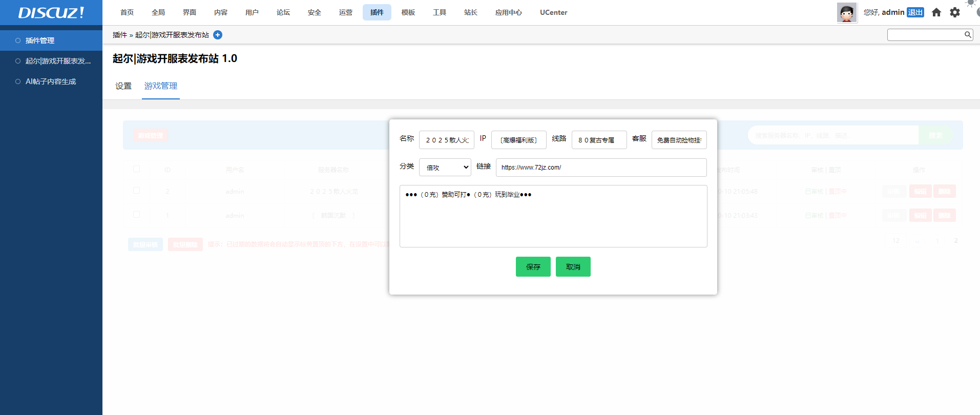Toggle the checkbox for row ID 2
Viewport: 980px width, 415px height.
pos(136,191)
